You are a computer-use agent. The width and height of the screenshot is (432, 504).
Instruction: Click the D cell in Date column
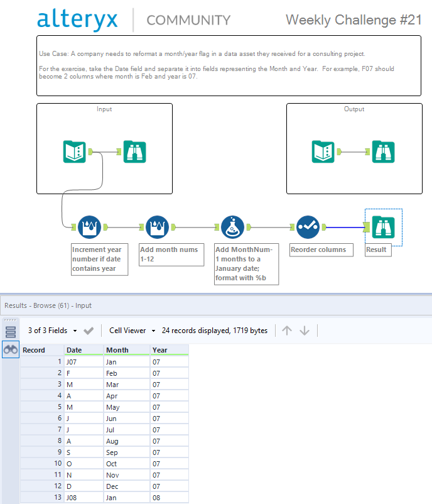[x=84, y=486]
